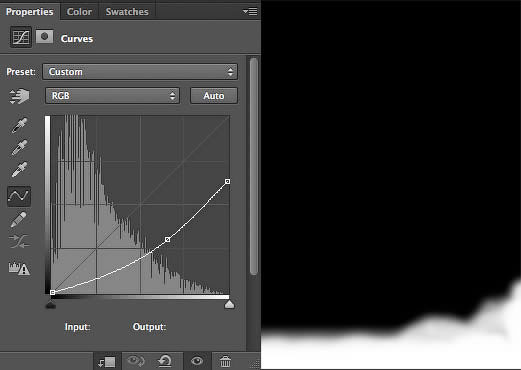Click the Input label
This screenshot has height=370, width=521.
(x=78, y=327)
